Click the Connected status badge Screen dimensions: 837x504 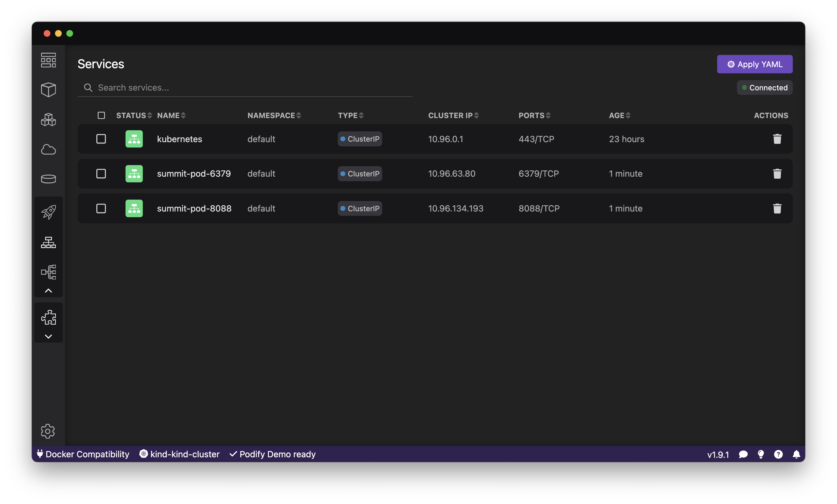764,87
